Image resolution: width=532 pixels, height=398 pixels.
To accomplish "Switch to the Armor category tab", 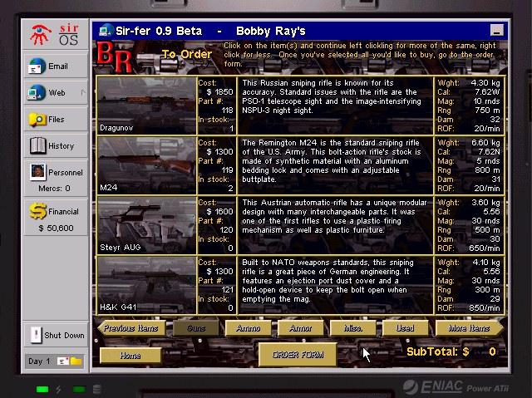I will tap(300, 328).
